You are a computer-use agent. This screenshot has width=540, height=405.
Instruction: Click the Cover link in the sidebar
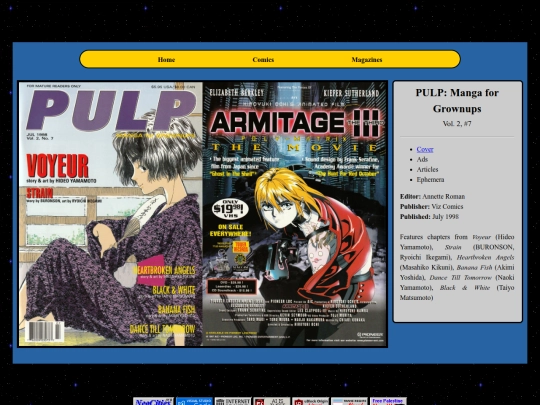[x=425, y=149]
